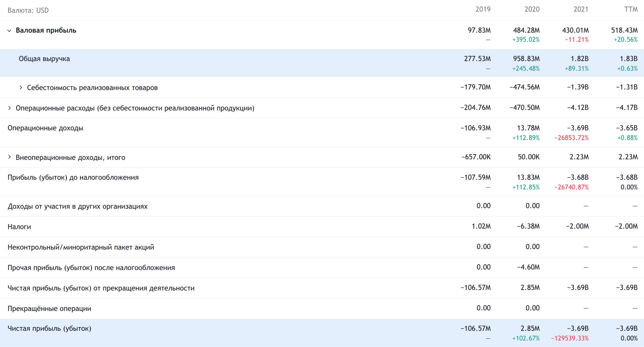Click the Операционные доходы row label
This screenshot has height=347, width=644.
pos(45,128)
